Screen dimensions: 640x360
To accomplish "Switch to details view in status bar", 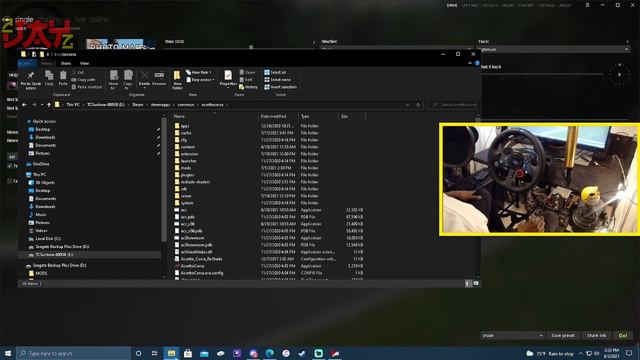I will 468,283.
